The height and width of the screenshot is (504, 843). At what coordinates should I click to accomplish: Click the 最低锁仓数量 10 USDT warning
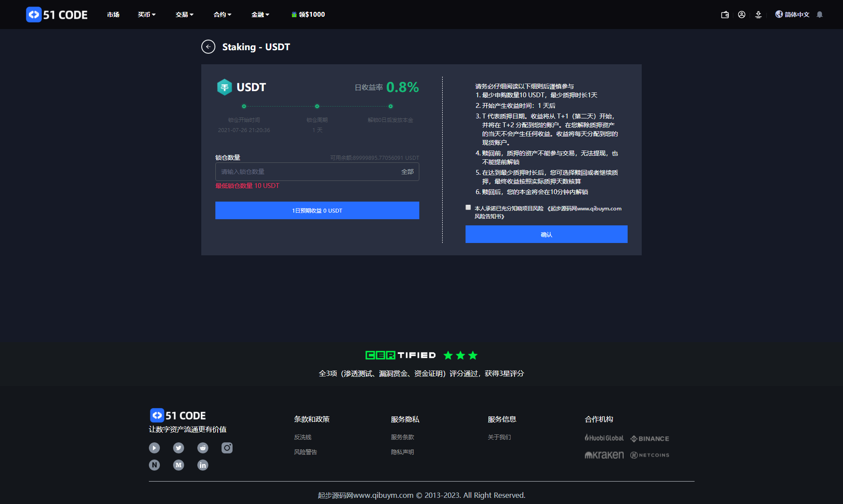point(248,186)
